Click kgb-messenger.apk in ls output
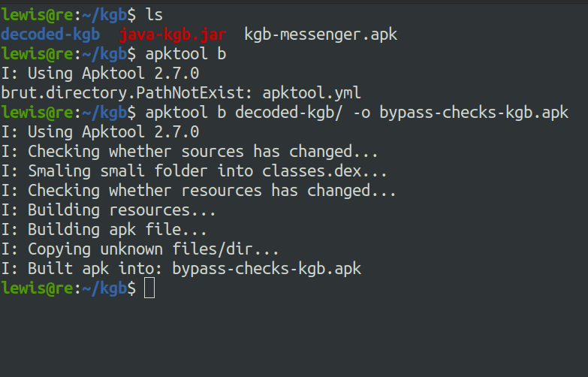Viewport: 588px width, 377px height. pyautogui.click(x=321, y=35)
